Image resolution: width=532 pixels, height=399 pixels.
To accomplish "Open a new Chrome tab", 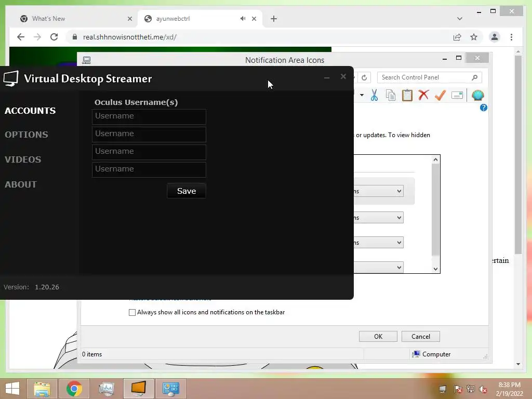I will pyautogui.click(x=273, y=19).
